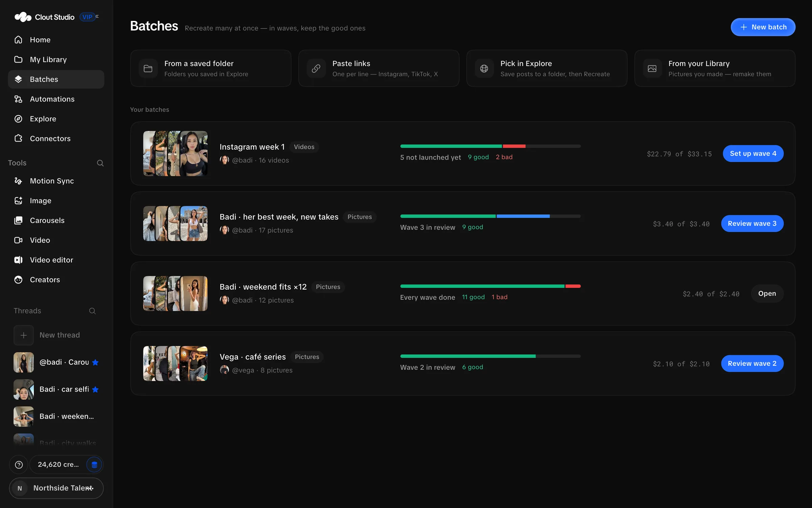Click the Videos tag on Instagram week 1
The width and height of the screenshot is (812, 508).
[x=304, y=147]
